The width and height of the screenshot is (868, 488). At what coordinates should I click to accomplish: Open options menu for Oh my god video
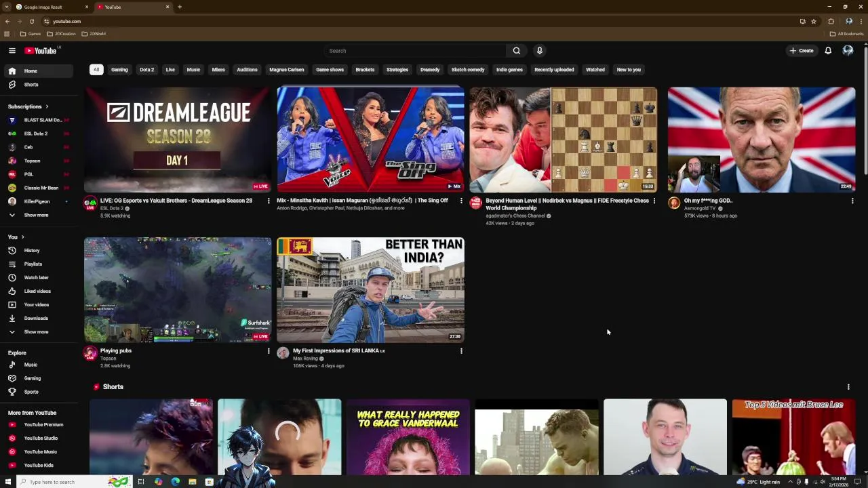click(x=852, y=201)
